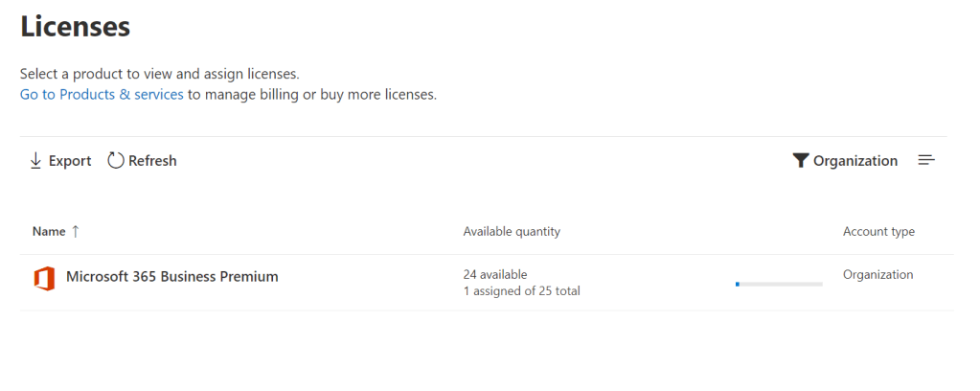980x391 pixels.
Task: Sort by the Name column header
Action: click(49, 232)
